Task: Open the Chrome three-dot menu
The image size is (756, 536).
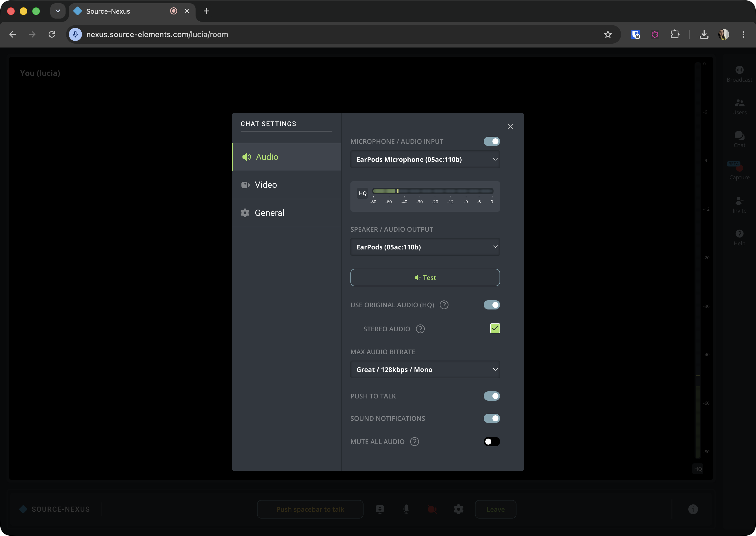Action: click(x=743, y=34)
